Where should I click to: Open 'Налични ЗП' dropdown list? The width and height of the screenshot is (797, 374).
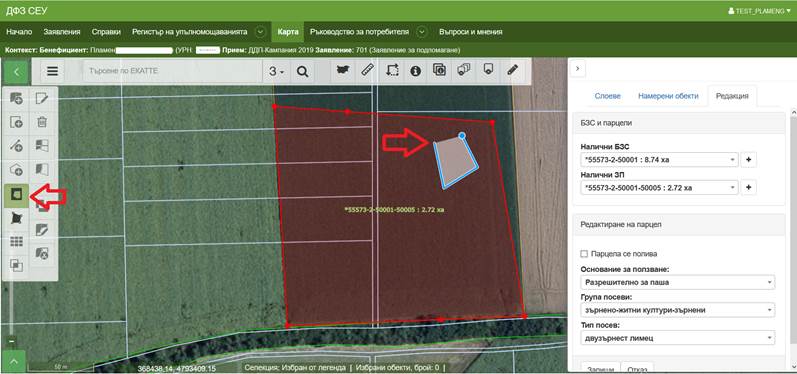[659, 188]
